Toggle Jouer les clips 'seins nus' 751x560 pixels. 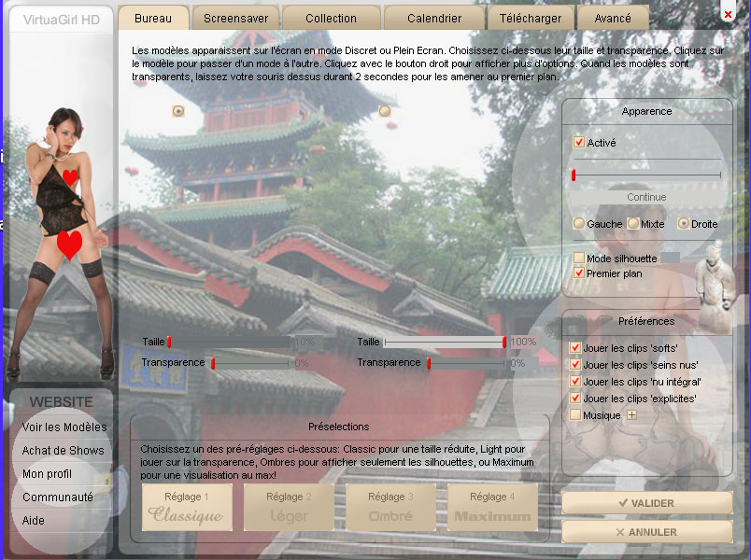pyautogui.click(x=575, y=365)
